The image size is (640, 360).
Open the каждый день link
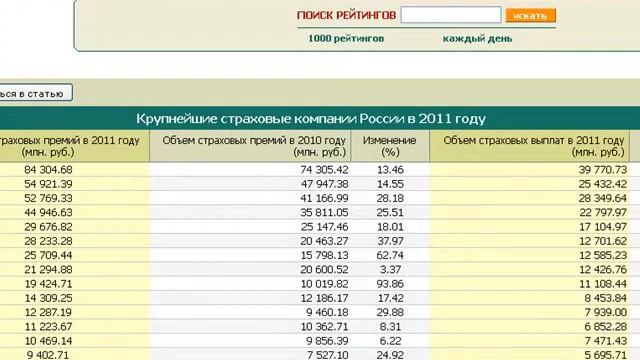tap(477, 38)
